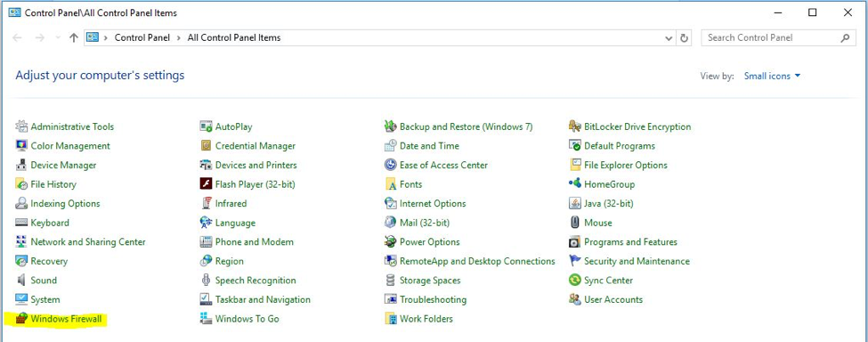The width and height of the screenshot is (868, 342).
Task: Click the Windows Firewall brick wall icon
Action: tap(21, 319)
